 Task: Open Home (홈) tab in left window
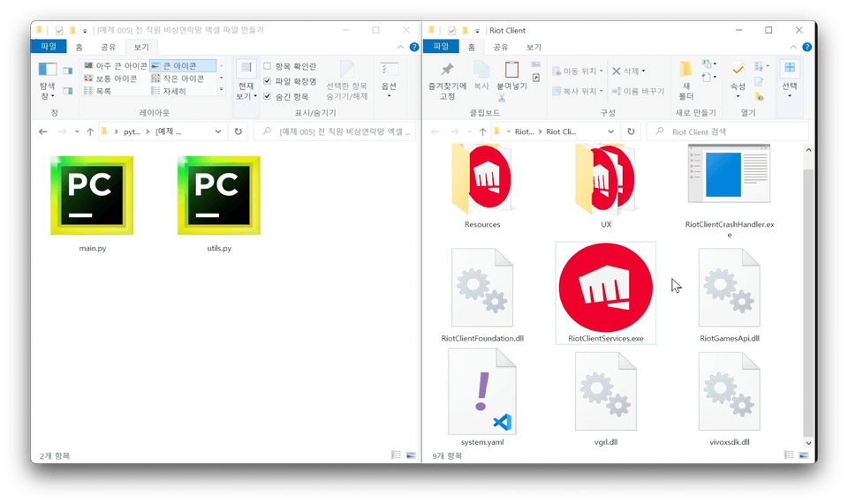pos(79,47)
